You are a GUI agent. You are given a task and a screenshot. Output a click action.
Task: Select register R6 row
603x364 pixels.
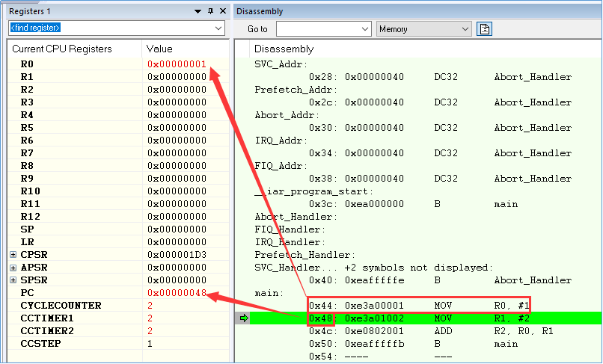point(118,140)
